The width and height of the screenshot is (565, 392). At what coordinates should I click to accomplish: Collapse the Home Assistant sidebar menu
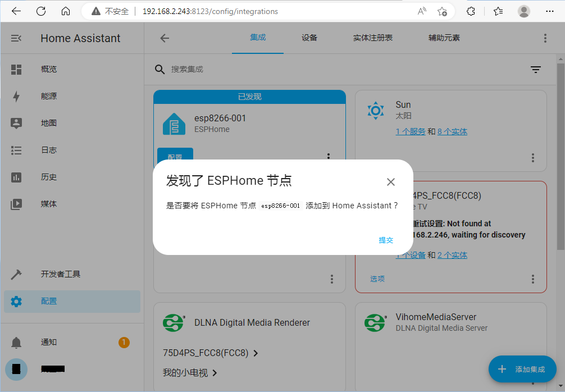pyautogui.click(x=16, y=38)
